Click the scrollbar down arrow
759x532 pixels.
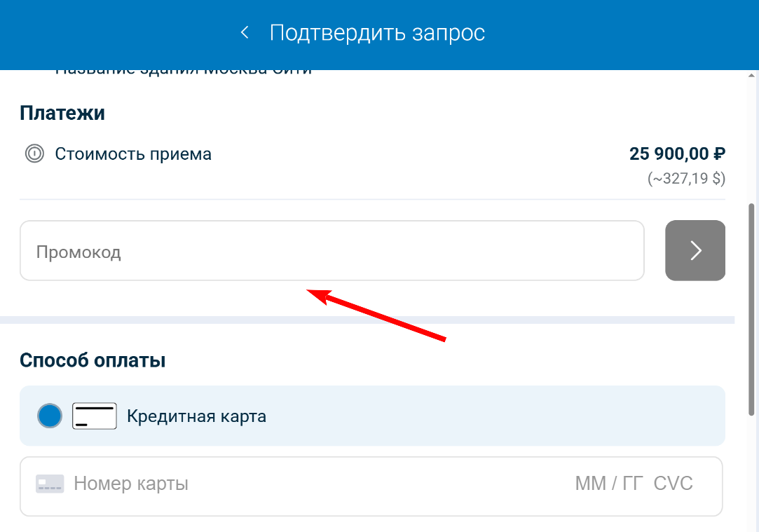coord(752,527)
